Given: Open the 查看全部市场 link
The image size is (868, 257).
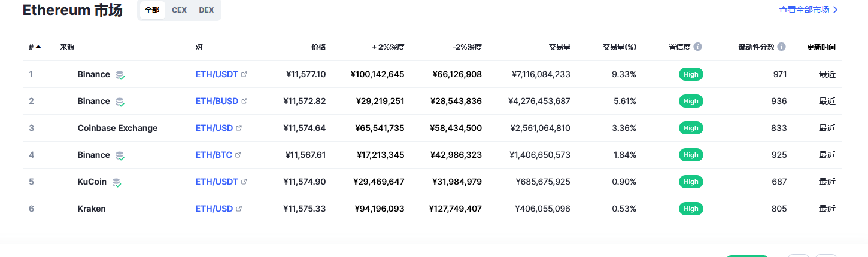Looking at the screenshot, I should coord(804,10).
